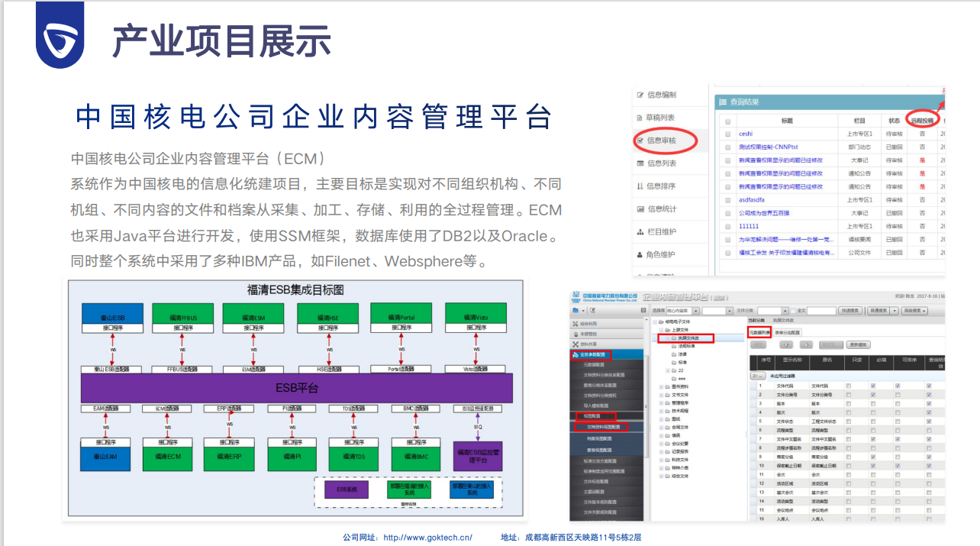Image resolution: width=980 pixels, height=546 pixels.
Task: Open the www.goktech.cn website link
Action: tap(427, 538)
